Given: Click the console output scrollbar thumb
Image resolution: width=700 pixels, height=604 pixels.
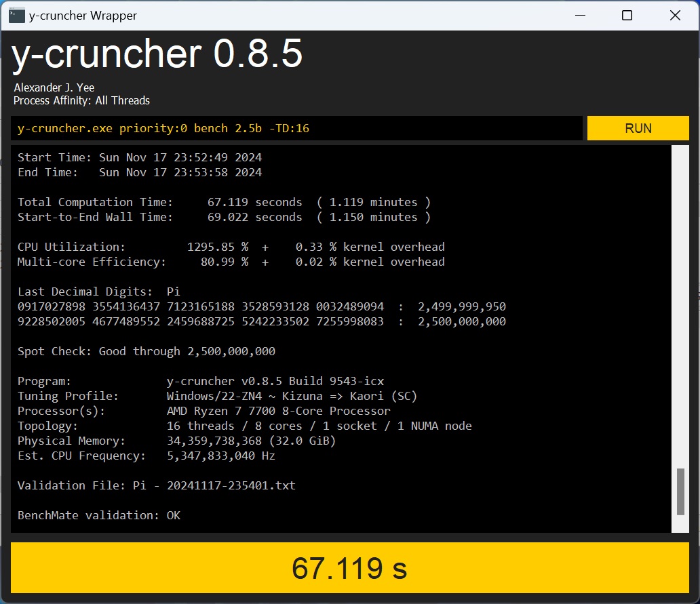Looking at the screenshot, I should point(680,491).
